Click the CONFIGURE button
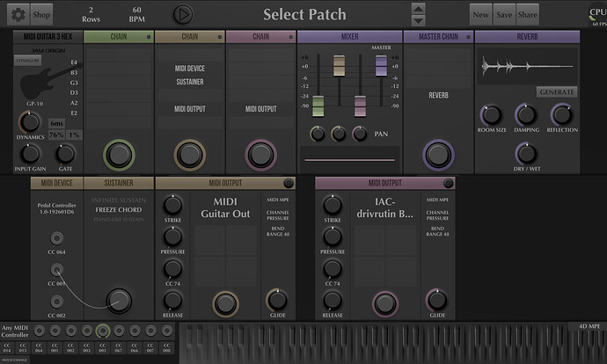This screenshot has width=607, height=364. click(28, 61)
